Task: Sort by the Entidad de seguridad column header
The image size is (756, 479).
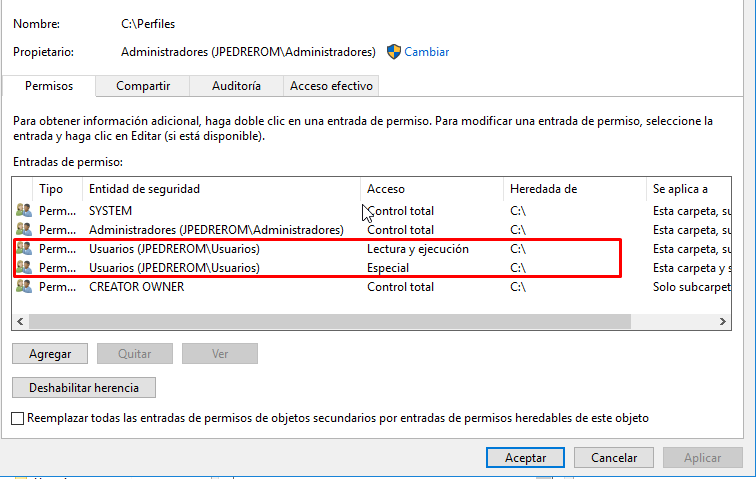Action: [x=144, y=188]
